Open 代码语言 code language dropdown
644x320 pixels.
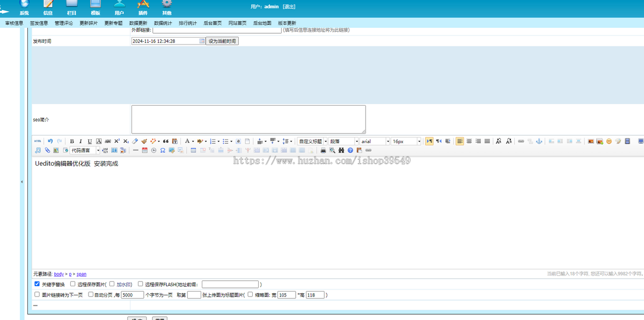click(85, 151)
